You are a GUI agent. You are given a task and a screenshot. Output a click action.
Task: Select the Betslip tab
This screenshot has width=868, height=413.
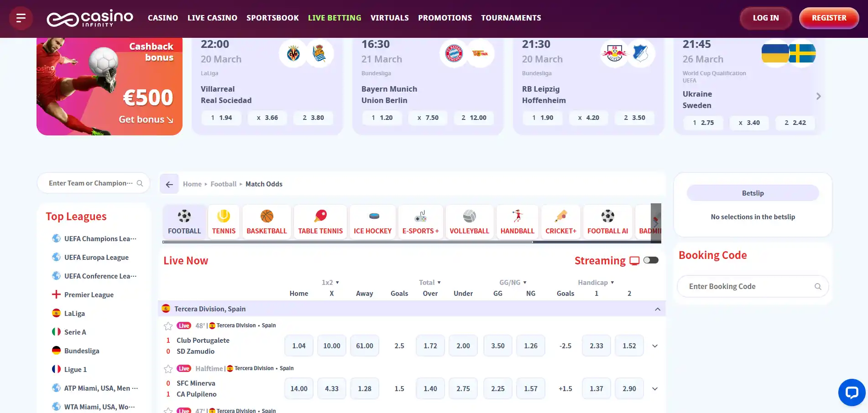coord(753,193)
